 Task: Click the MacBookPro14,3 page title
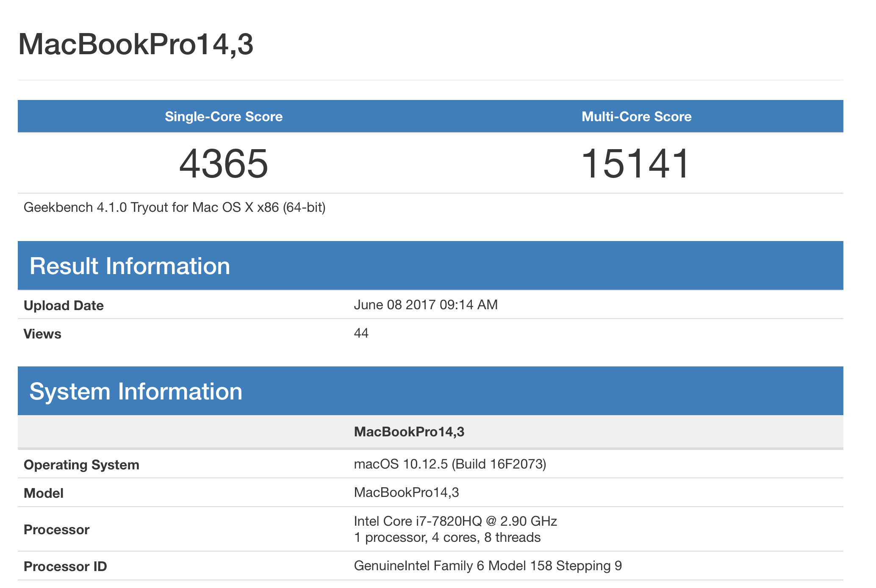136,44
